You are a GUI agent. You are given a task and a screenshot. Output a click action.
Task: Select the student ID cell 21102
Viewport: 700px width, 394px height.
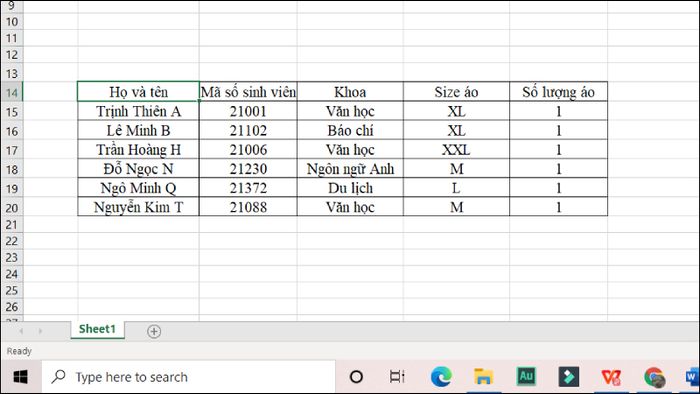248,130
